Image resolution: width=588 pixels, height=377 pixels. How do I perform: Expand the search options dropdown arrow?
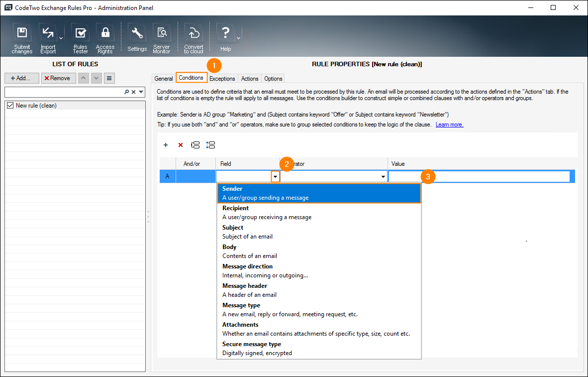coord(141,92)
